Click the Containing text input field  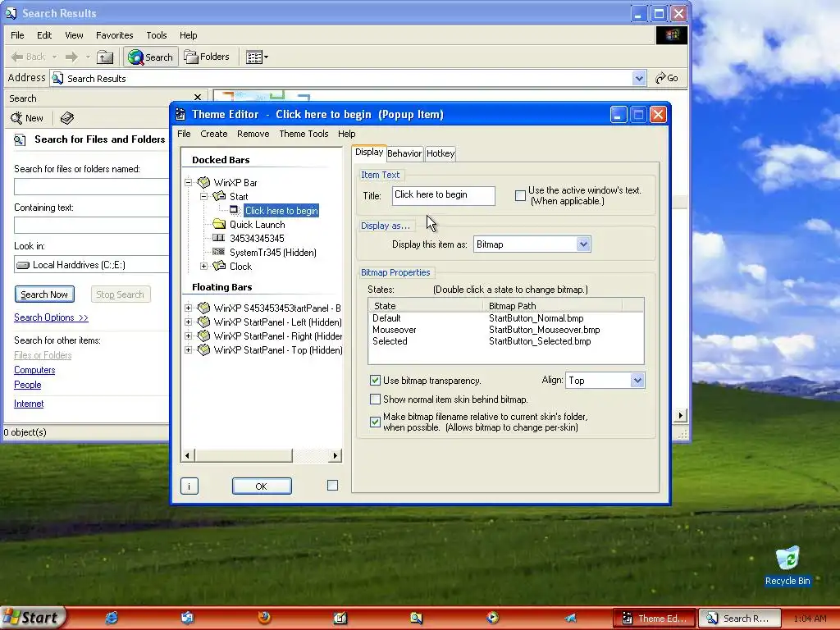point(91,225)
